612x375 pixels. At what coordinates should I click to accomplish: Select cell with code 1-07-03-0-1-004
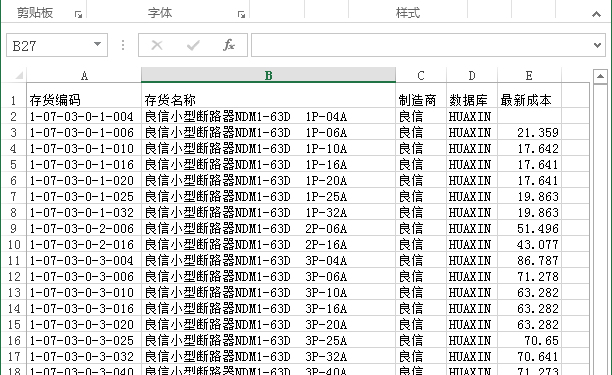(84, 116)
